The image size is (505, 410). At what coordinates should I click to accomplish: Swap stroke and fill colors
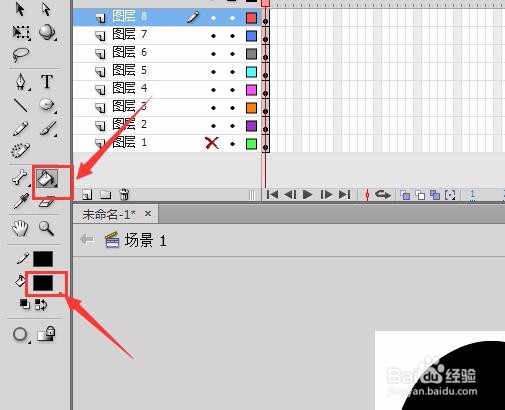click(41, 304)
